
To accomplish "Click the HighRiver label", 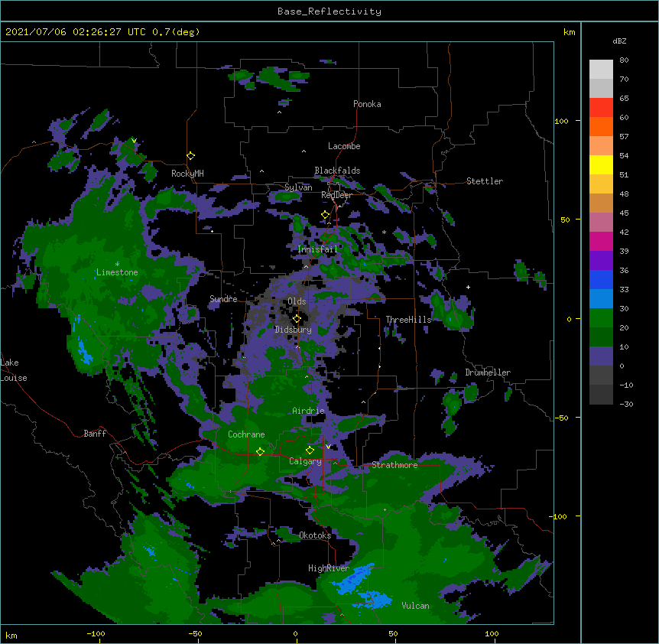I will [x=329, y=568].
